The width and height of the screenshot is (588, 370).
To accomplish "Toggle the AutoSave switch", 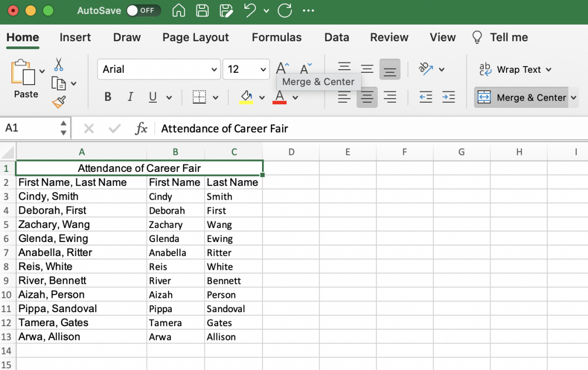I will click(143, 11).
